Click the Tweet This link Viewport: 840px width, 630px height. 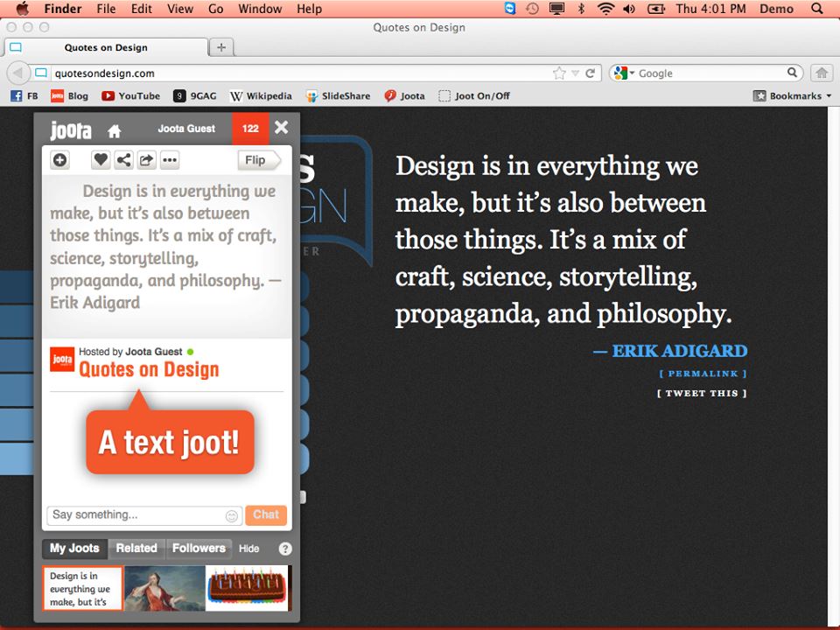pyautogui.click(x=702, y=393)
